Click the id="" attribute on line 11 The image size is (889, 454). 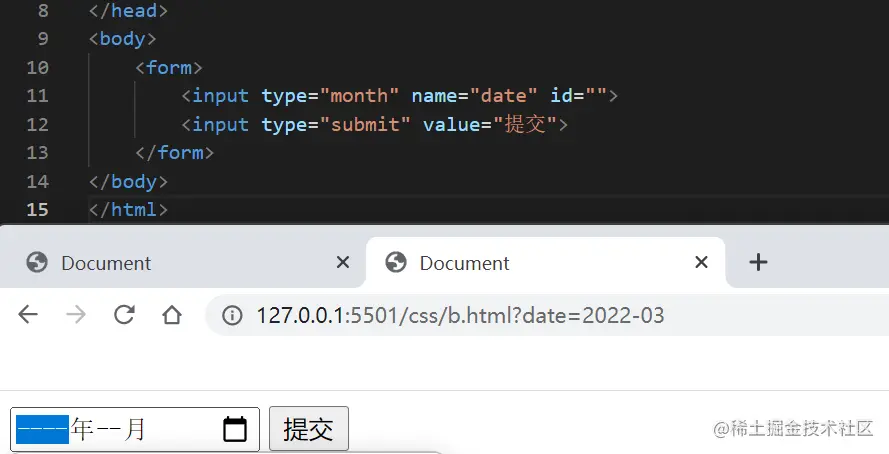(578, 96)
